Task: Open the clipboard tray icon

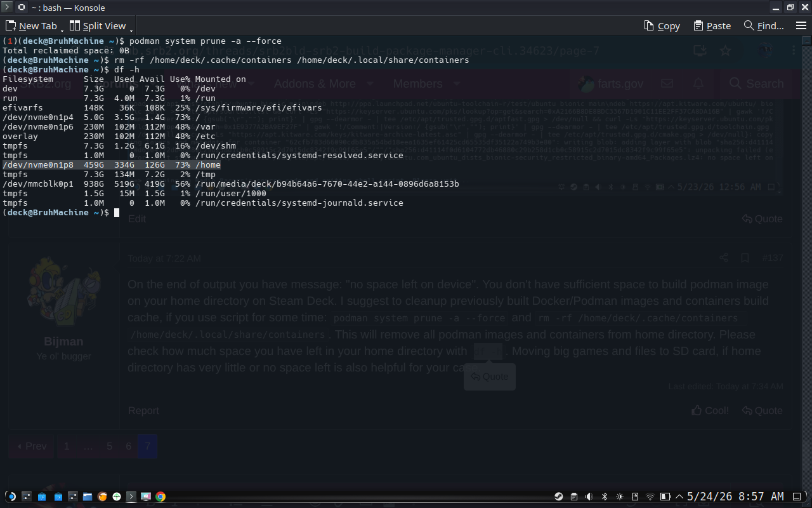Action: click(x=574, y=497)
